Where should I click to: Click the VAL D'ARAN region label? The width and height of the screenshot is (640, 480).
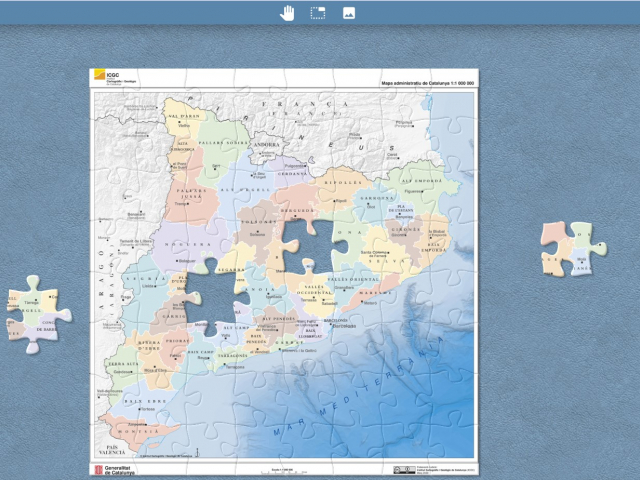click(184, 116)
